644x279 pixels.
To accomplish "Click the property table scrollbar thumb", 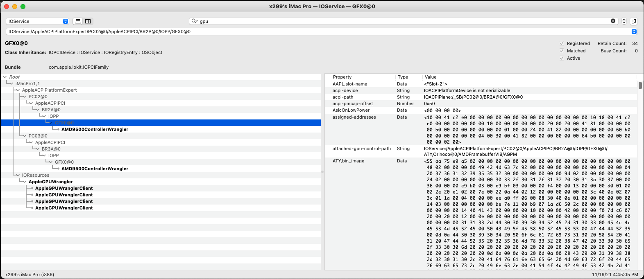I will 640,85.
